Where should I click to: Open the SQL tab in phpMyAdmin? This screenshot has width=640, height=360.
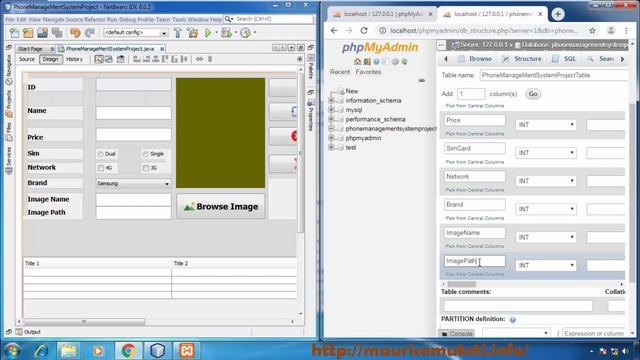coord(564,59)
